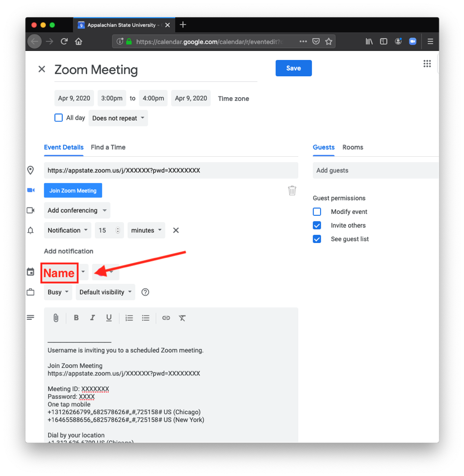Click the Time zone link
This screenshot has width=464, height=476.
tap(233, 99)
